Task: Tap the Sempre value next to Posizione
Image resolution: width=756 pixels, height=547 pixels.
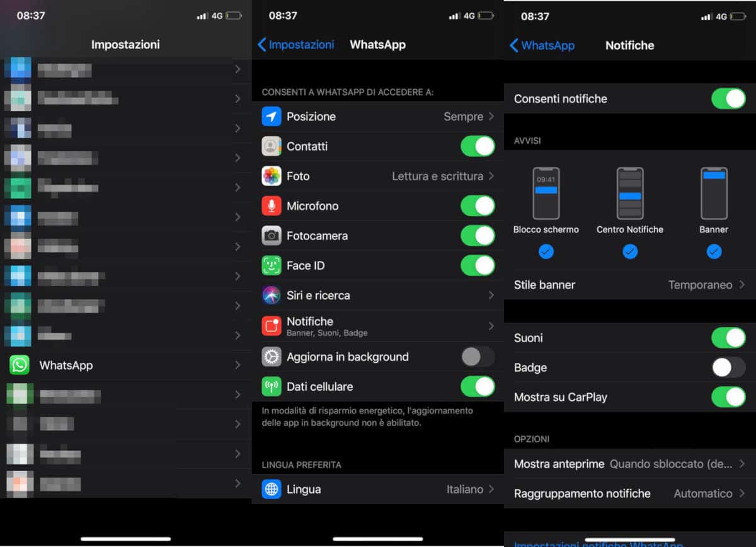Action: click(463, 117)
